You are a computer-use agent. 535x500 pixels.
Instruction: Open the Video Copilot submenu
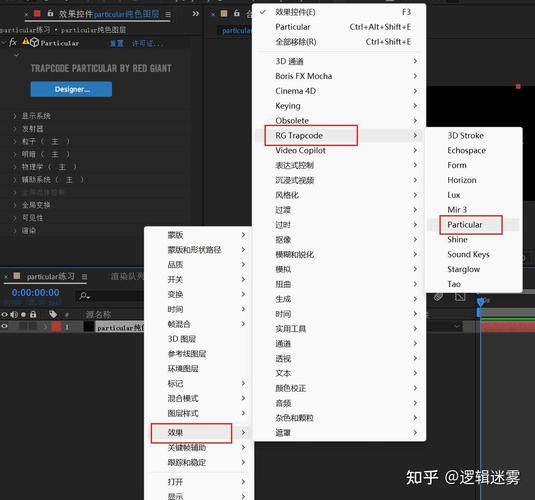coord(339,151)
